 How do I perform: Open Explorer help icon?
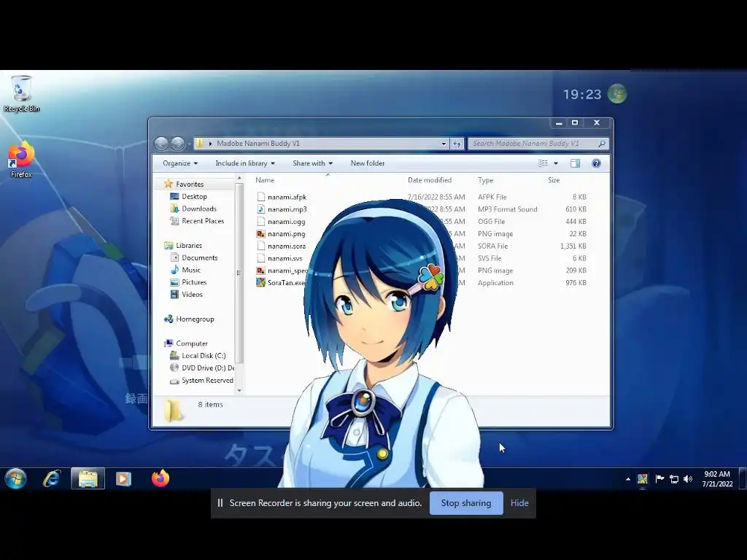click(596, 163)
